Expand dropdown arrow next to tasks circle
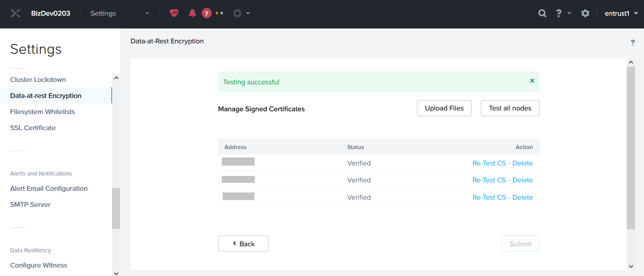Image resolution: width=644 pixels, height=276 pixels. pyautogui.click(x=248, y=13)
